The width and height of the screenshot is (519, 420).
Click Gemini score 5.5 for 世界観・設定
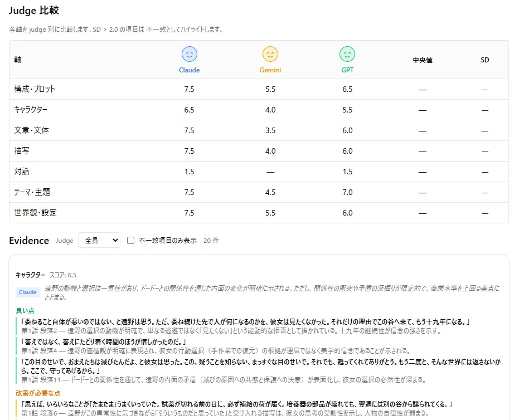click(x=270, y=213)
